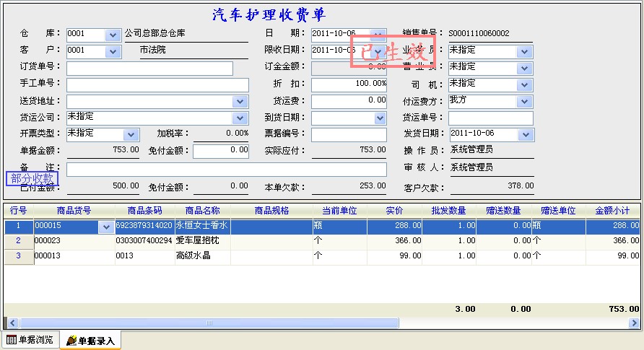Open the 开票类型 dropdown
Viewport: 644px width, 350px height.
(x=131, y=134)
